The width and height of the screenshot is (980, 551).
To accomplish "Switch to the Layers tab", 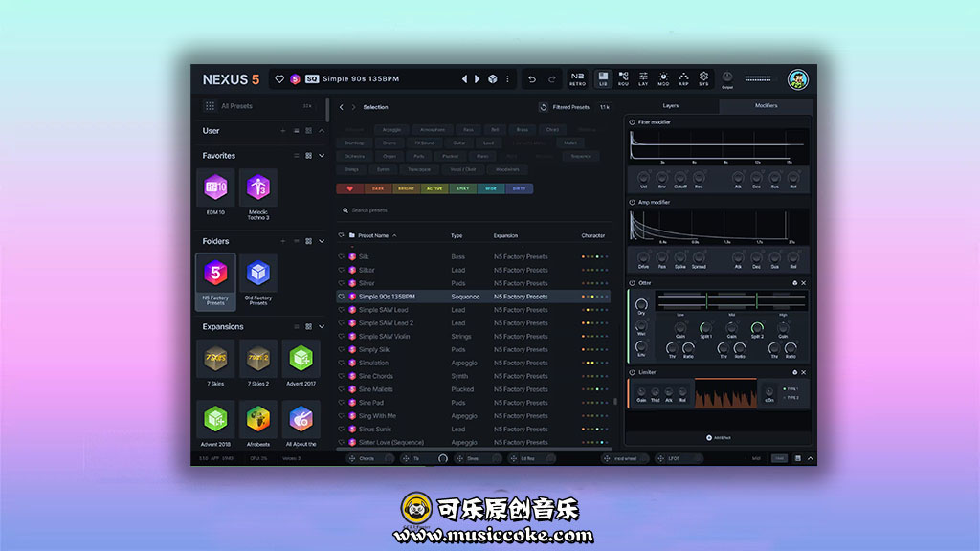I will 671,106.
